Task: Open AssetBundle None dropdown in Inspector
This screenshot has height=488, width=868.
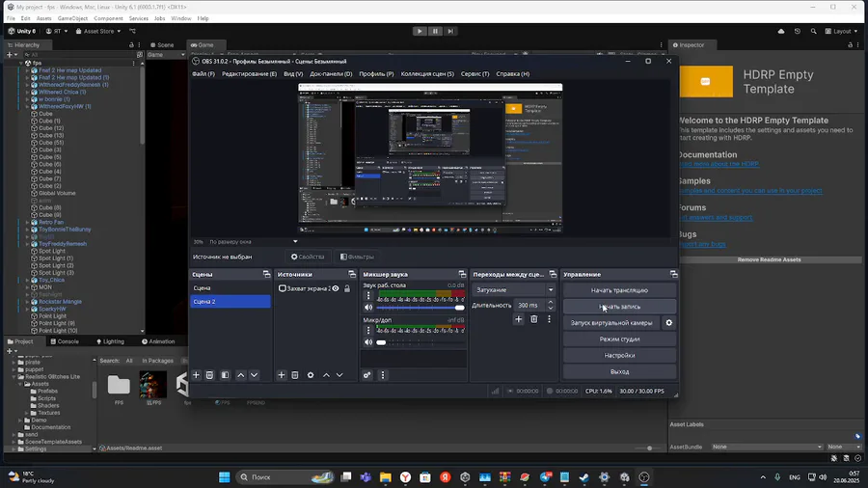Action: tap(768, 447)
